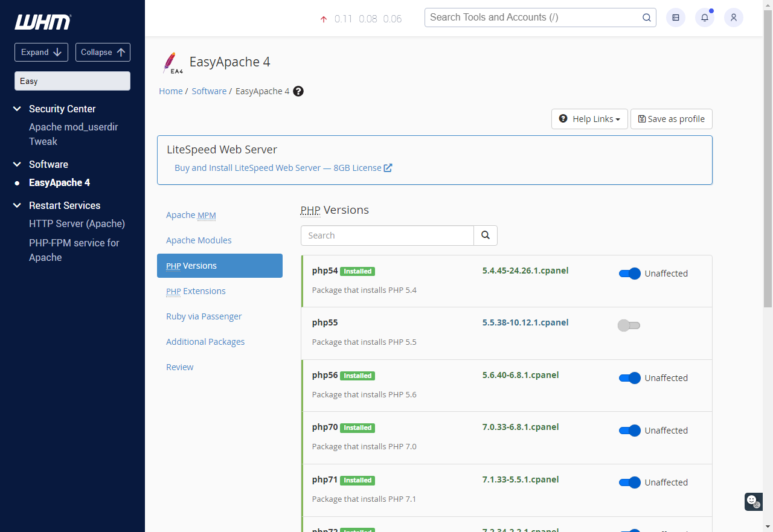
Task: Collapse the Restart Services section
Action: [17, 205]
